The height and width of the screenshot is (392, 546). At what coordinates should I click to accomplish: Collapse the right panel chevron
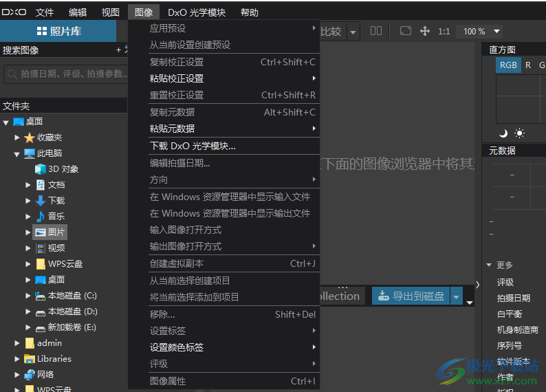click(478, 285)
